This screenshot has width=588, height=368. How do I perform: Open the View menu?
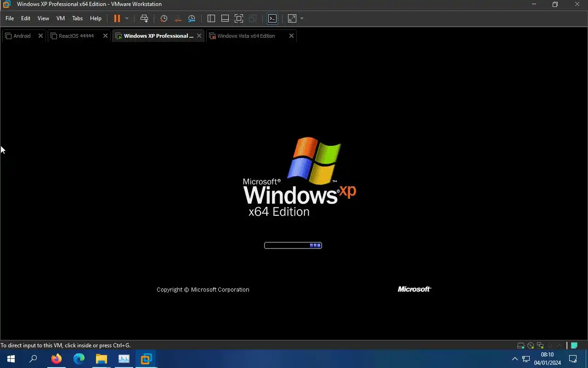point(43,18)
